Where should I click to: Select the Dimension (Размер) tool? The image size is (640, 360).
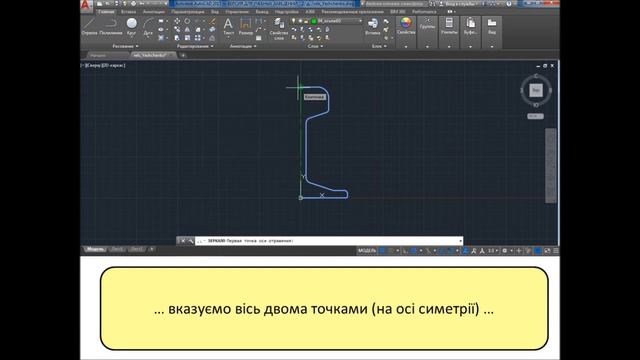(246, 27)
